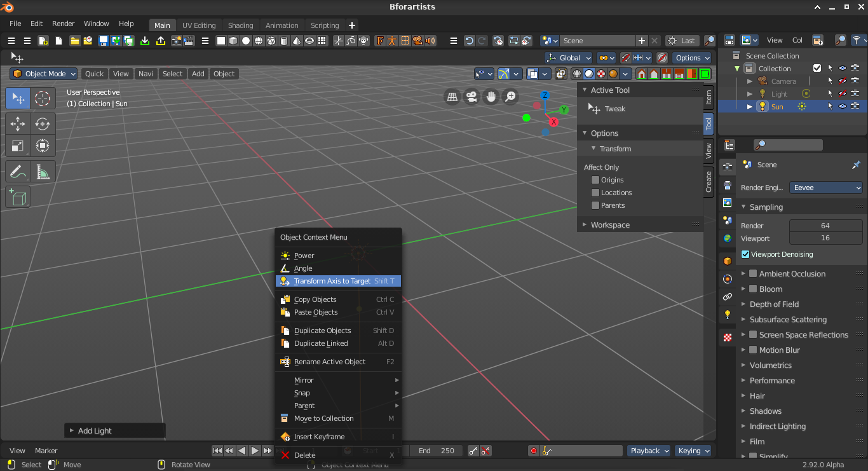Switch to the UV Editing tab

pos(199,25)
